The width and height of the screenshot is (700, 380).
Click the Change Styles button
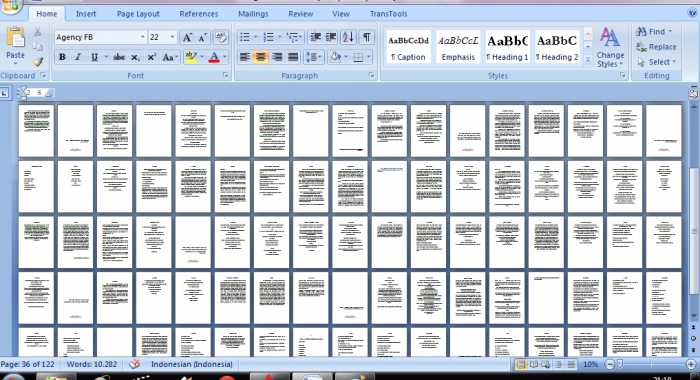click(x=610, y=47)
